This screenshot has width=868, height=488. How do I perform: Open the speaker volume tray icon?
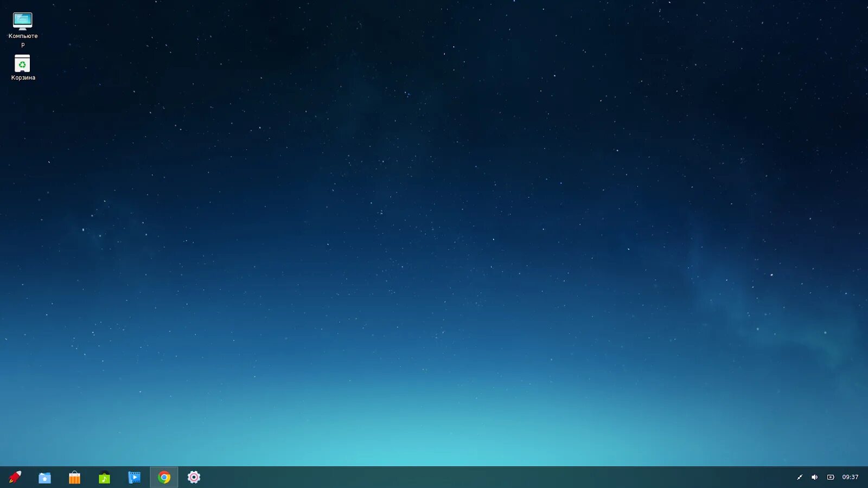814,477
